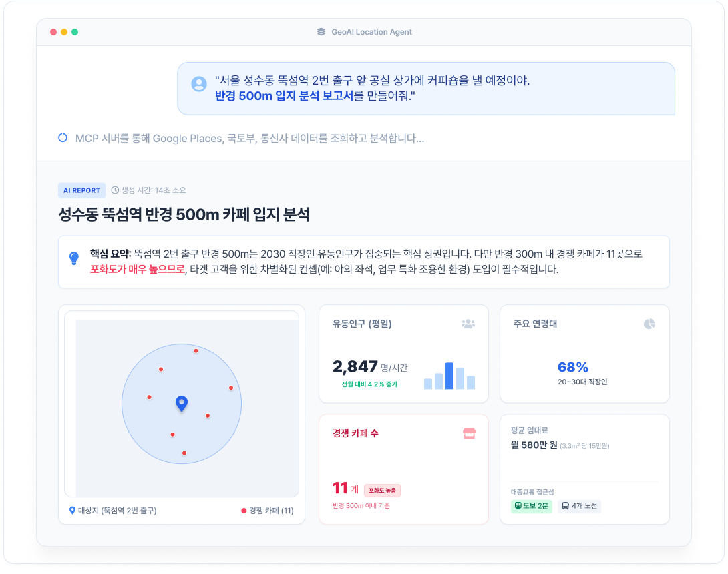Click the subway icon in 도보 2분 badge
Screen dimensions: 728x574
tap(518, 506)
